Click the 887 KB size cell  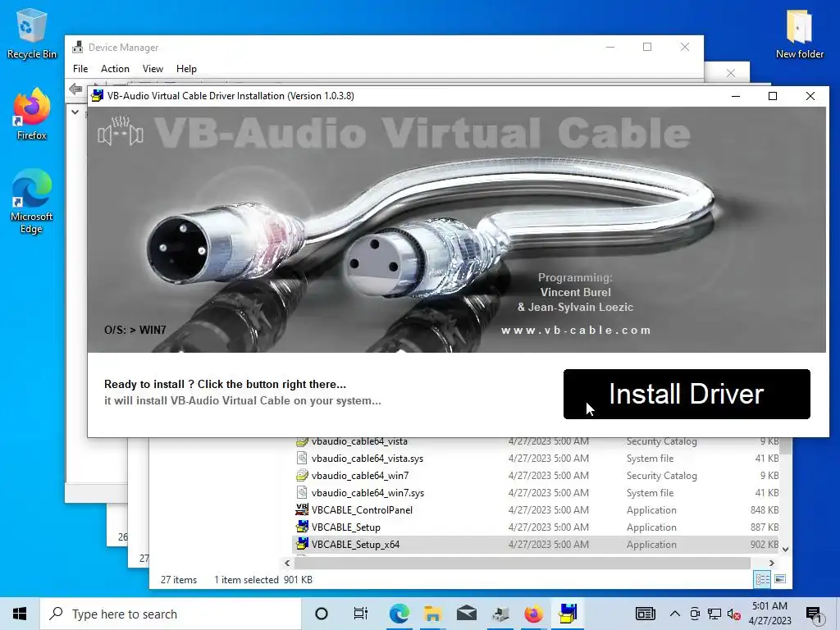click(x=765, y=527)
